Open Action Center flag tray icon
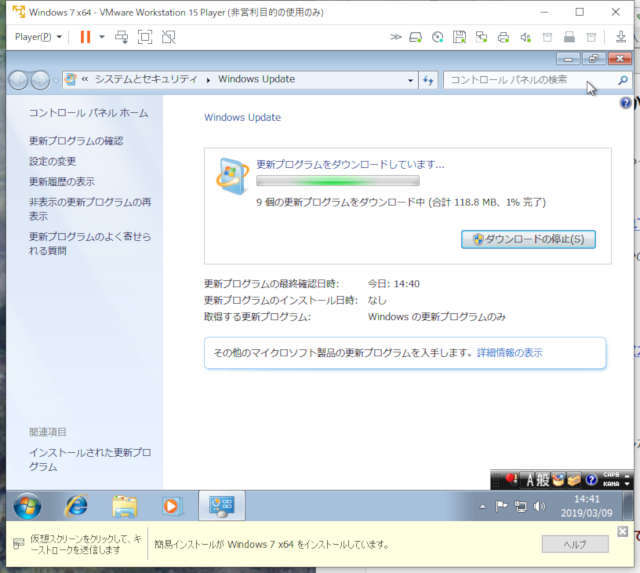Image resolution: width=640 pixels, height=573 pixels. pyautogui.click(x=501, y=506)
